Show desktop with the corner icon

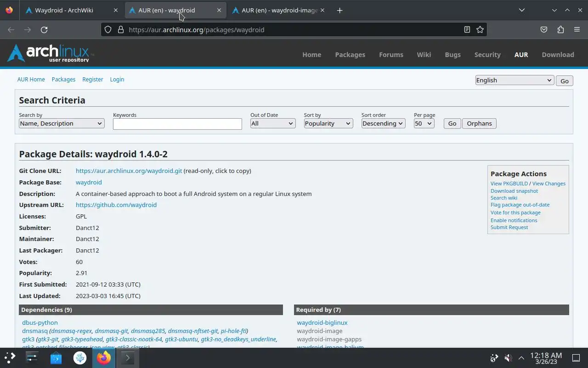point(576,357)
